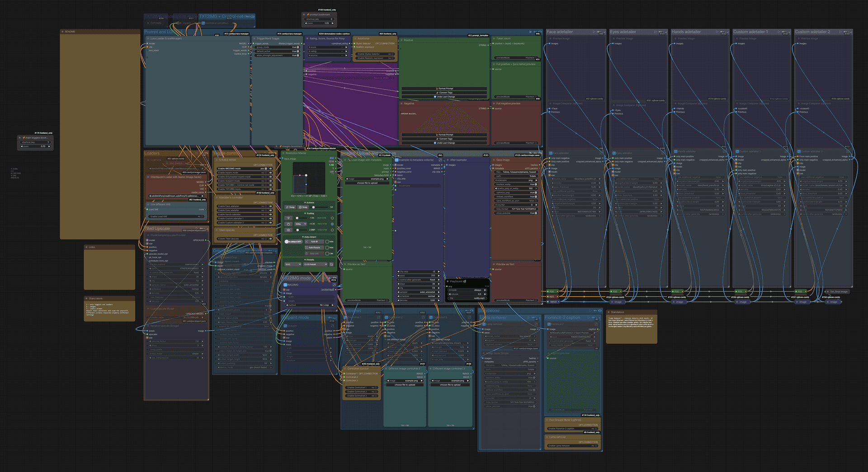Viewport: 868px width, 472px height.
Task: Click the preset manager icon next to presets
Action: tap(331, 264)
